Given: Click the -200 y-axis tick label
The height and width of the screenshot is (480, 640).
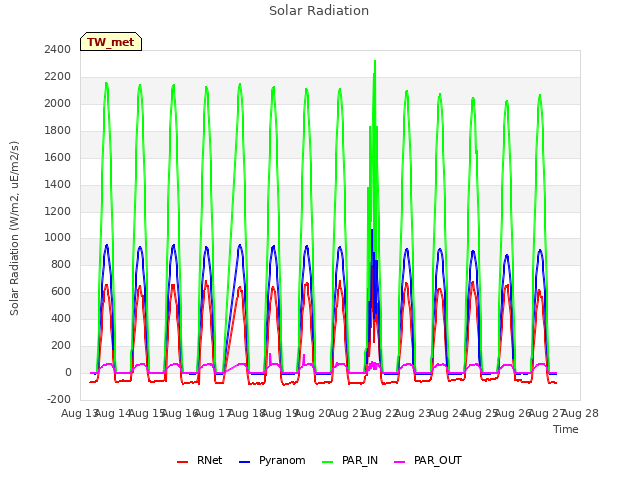Looking at the screenshot, I should [59, 399].
